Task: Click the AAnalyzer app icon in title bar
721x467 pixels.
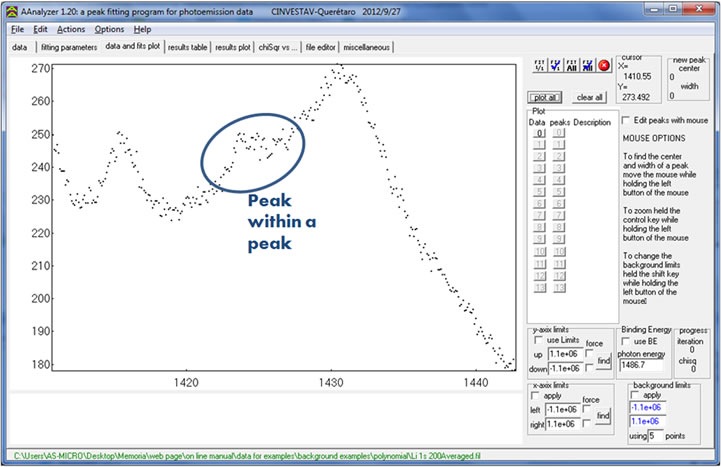Action: point(9,9)
